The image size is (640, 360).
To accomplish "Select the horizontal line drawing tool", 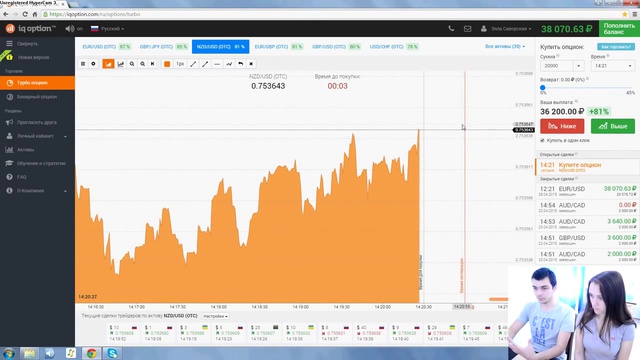I will pos(217,64).
